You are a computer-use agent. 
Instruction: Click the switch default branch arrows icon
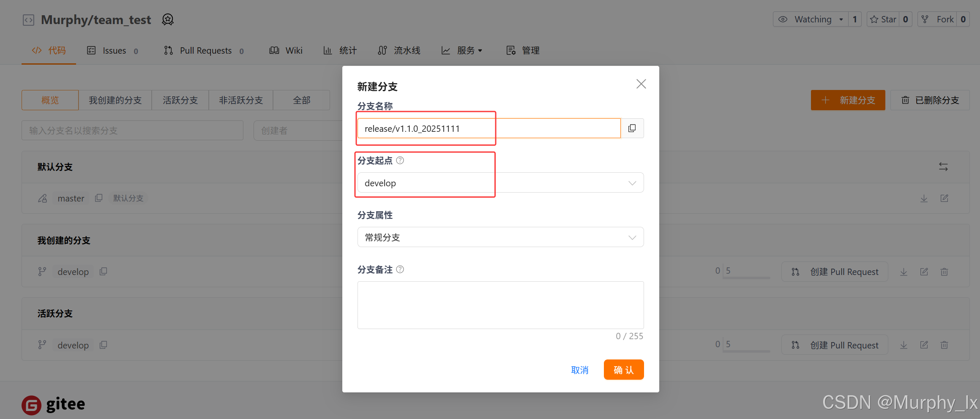pos(943,167)
